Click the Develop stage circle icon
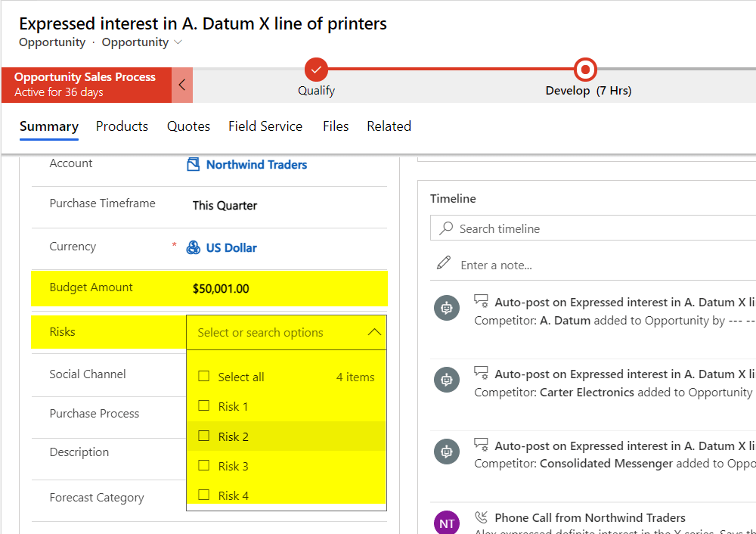Viewport: 756px width, 534px height. click(584, 70)
